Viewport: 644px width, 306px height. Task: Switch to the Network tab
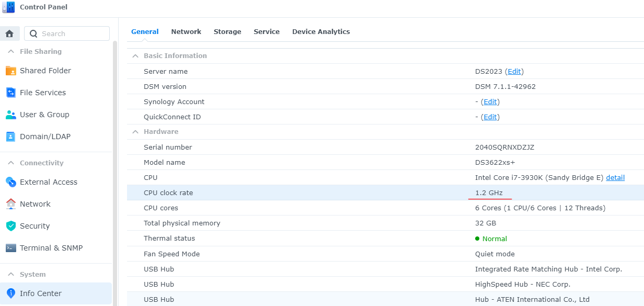(186, 32)
